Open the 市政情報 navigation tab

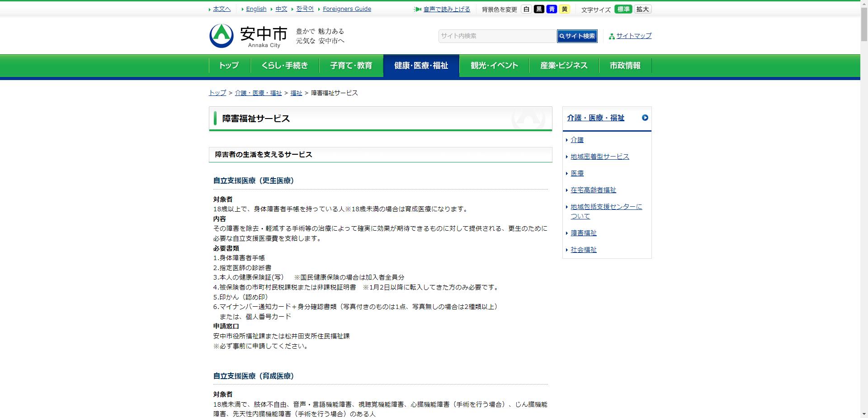(625, 66)
